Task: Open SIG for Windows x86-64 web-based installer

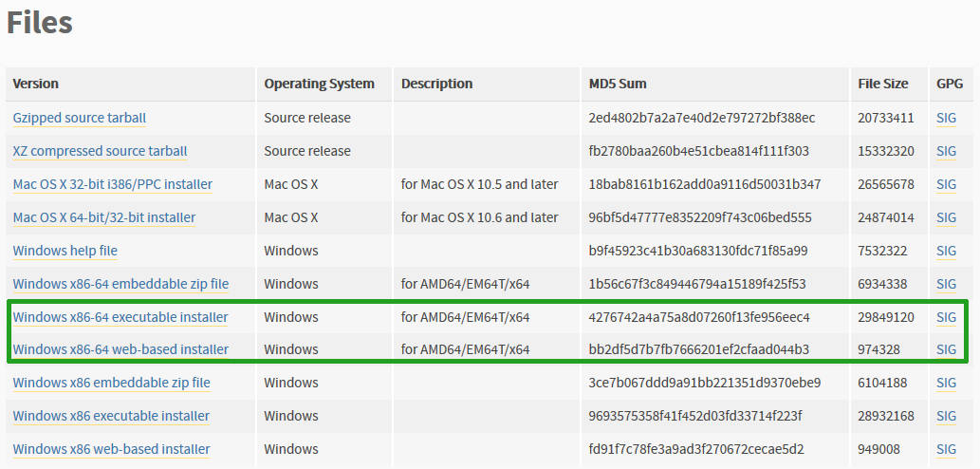Action: 946,349
